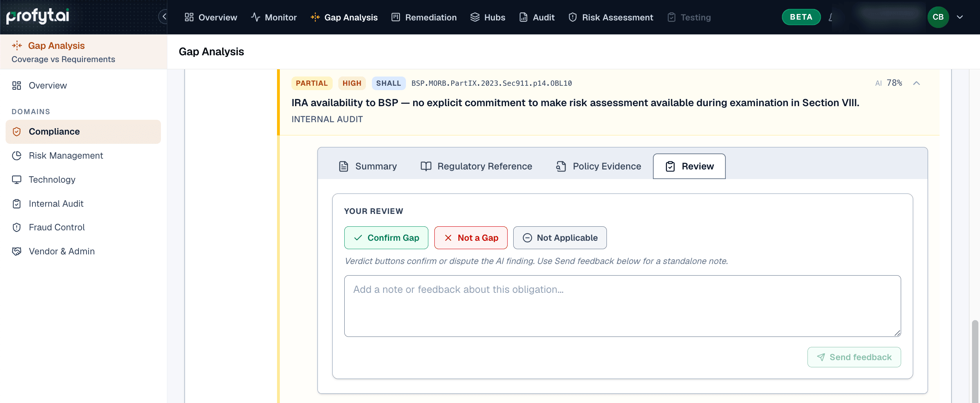Select Gap Analysis in top navigation
Screen dimensions: 980x403
(344, 17)
